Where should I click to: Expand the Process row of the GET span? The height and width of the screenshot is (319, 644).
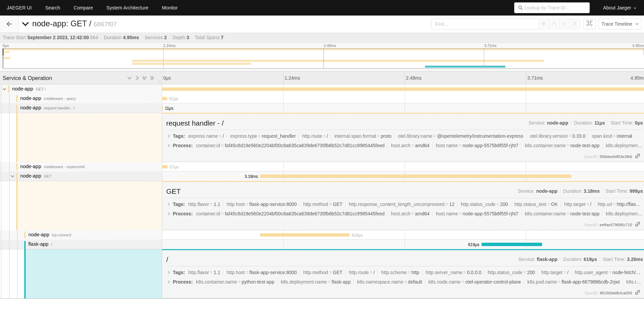click(x=169, y=214)
